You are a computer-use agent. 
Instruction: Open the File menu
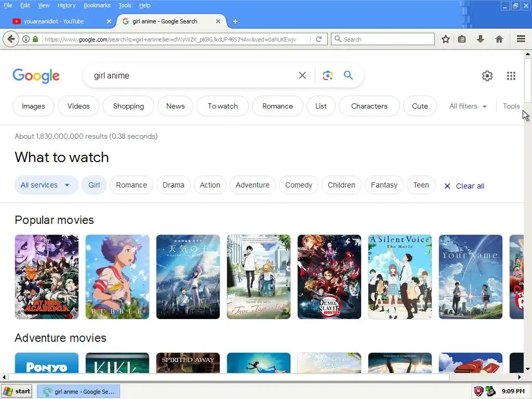pos(8,5)
